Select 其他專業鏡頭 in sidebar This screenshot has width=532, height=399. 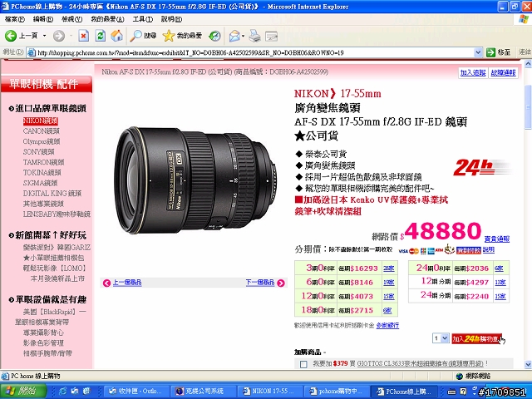(x=43, y=204)
